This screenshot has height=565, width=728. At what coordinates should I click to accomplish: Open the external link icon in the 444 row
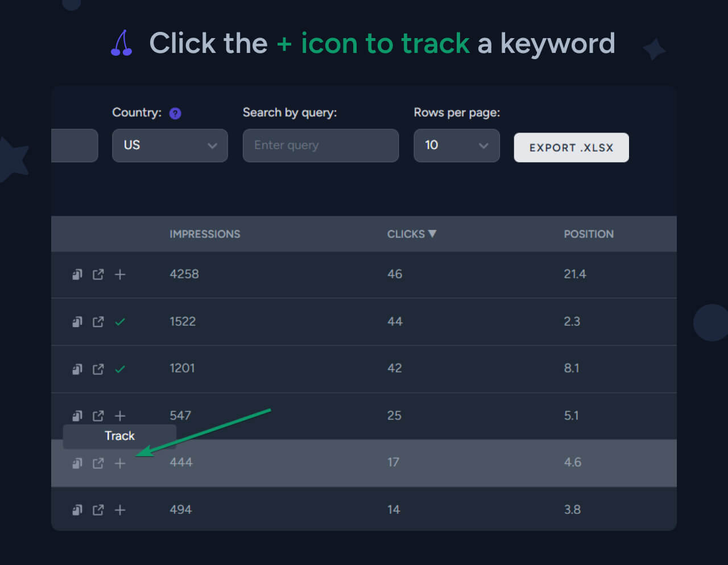click(x=98, y=463)
